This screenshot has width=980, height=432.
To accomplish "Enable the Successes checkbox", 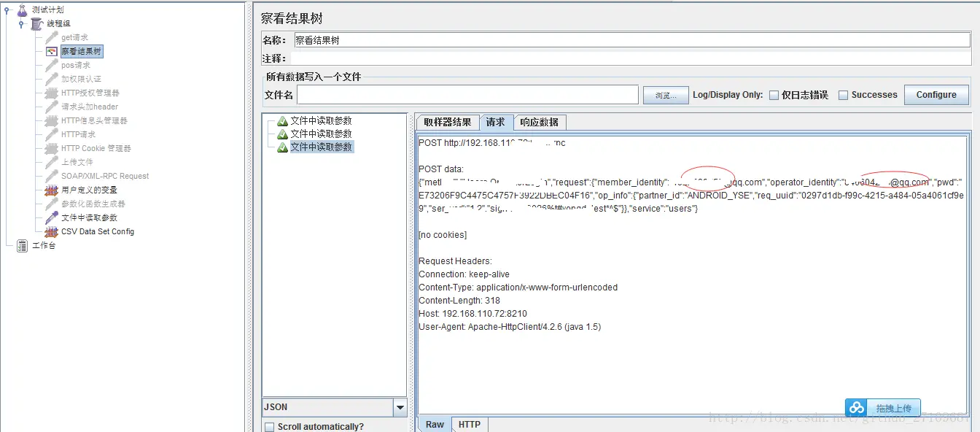I will (x=844, y=95).
